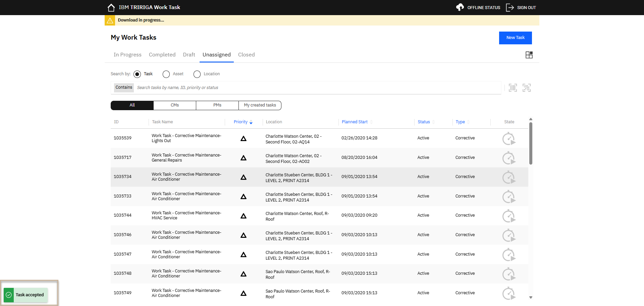This screenshot has height=306, width=644.
Task: Switch to the Closed tab
Action: tap(247, 55)
